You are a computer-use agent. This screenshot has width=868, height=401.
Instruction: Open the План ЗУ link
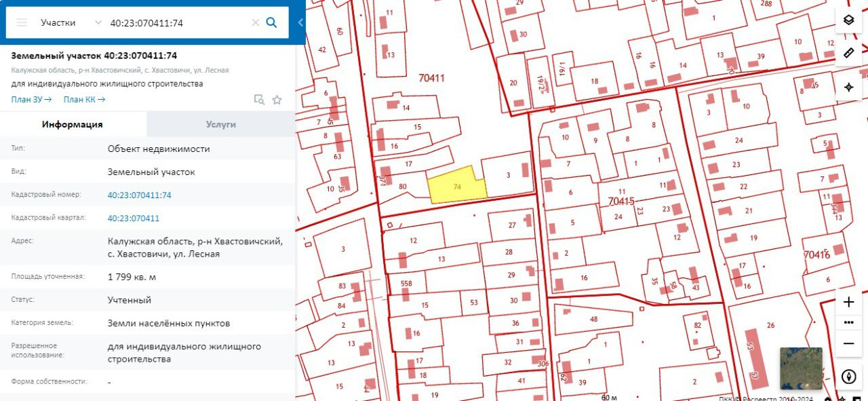[x=32, y=100]
